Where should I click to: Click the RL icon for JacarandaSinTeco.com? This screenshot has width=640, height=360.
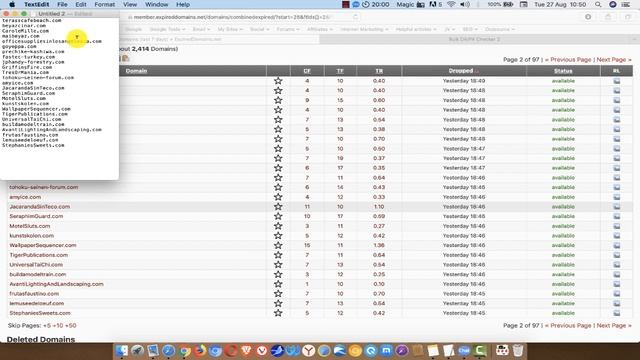pyautogui.click(x=616, y=207)
